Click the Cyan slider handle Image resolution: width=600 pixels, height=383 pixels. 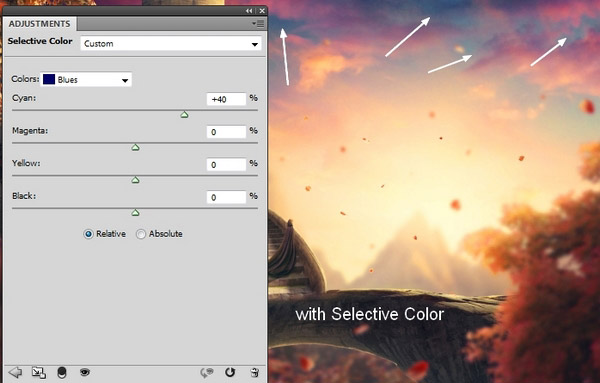pos(184,114)
